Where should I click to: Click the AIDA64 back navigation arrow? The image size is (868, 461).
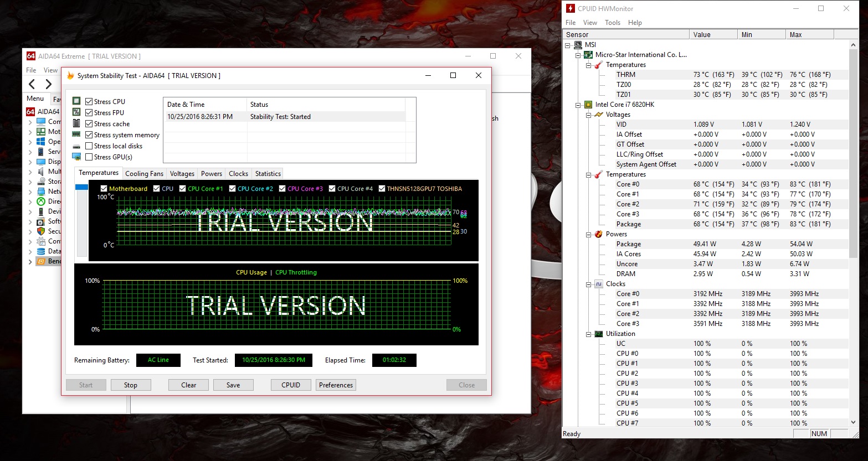pos(32,84)
